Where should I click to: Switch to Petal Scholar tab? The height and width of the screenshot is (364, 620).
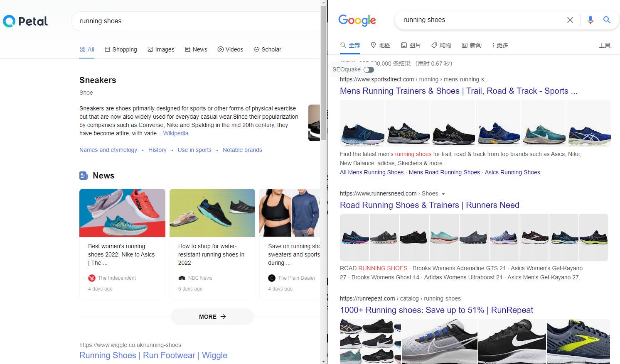pos(268,49)
